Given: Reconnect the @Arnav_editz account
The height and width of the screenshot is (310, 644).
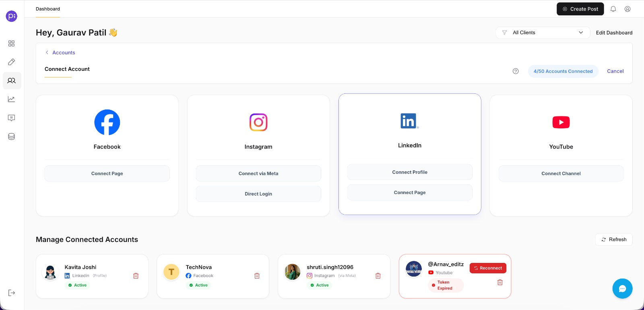Looking at the screenshot, I should pyautogui.click(x=488, y=268).
